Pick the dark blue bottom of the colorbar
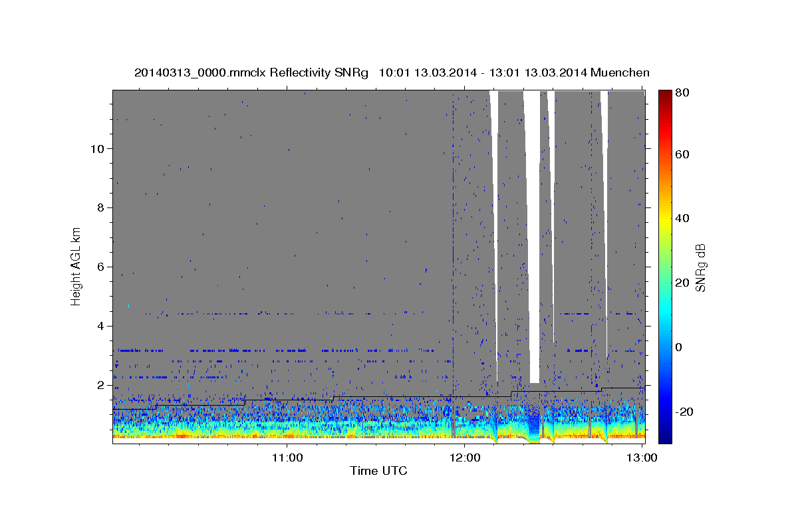798x532 pixels. click(x=664, y=436)
